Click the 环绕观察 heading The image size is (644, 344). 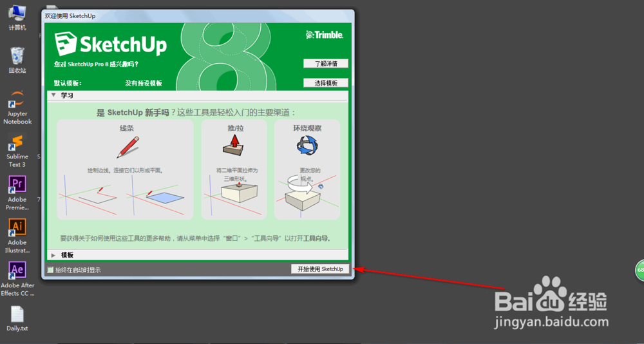click(307, 128)
